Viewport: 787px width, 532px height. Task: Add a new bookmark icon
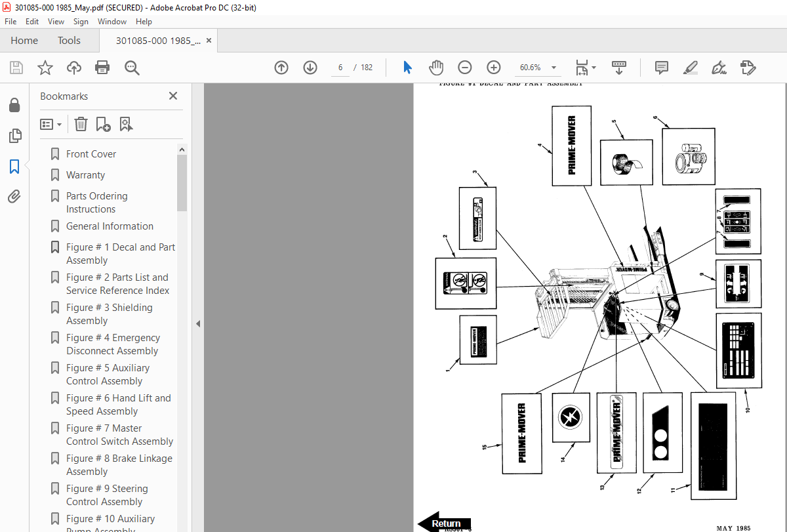point(103,124)
